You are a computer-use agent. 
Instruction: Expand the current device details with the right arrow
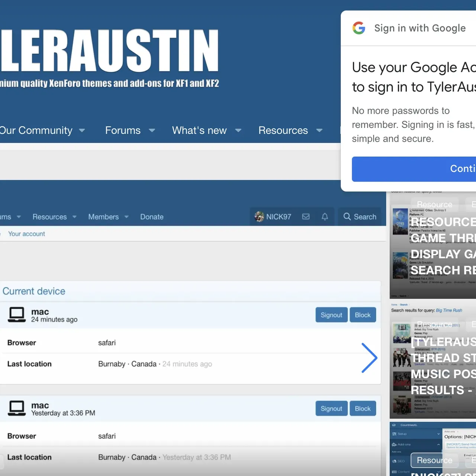pos(369,358)
